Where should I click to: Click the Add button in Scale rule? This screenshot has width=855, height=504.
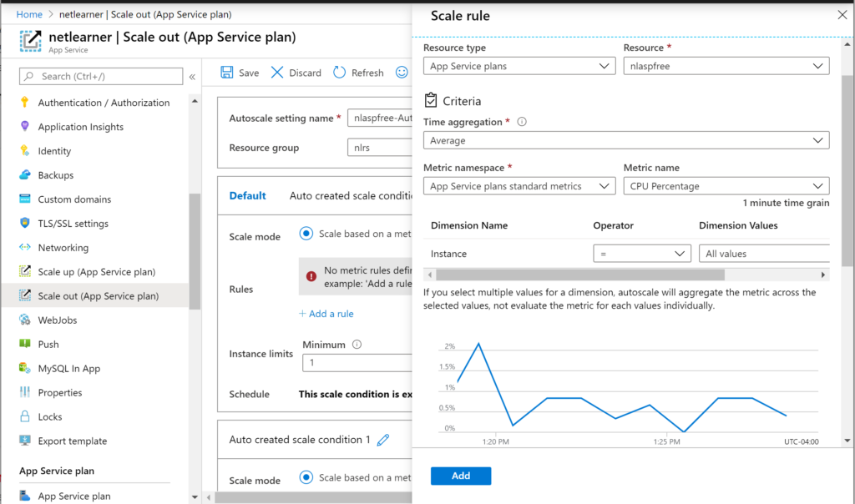click(x=461, y=476)
